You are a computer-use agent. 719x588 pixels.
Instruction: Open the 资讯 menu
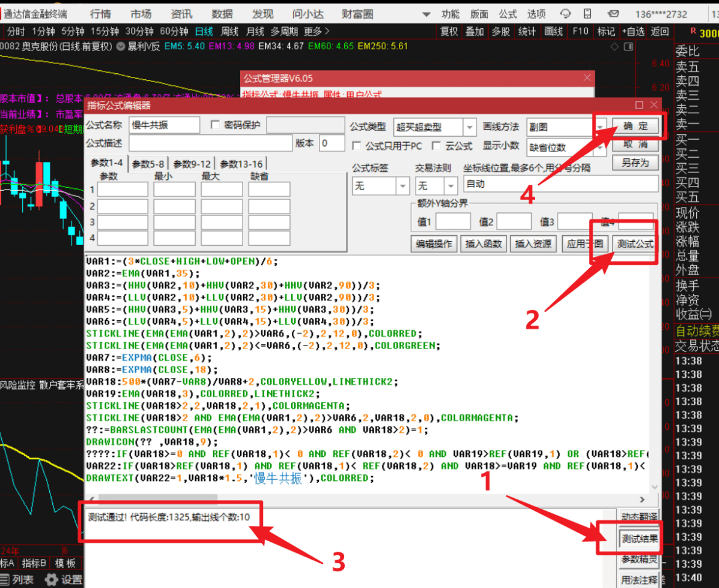(x=182, y=14)
